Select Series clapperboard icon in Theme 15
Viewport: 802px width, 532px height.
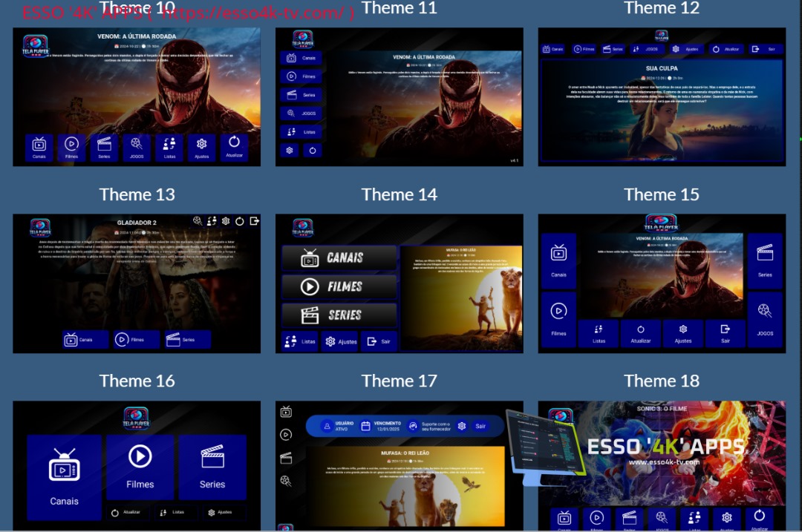pos(765,260)
